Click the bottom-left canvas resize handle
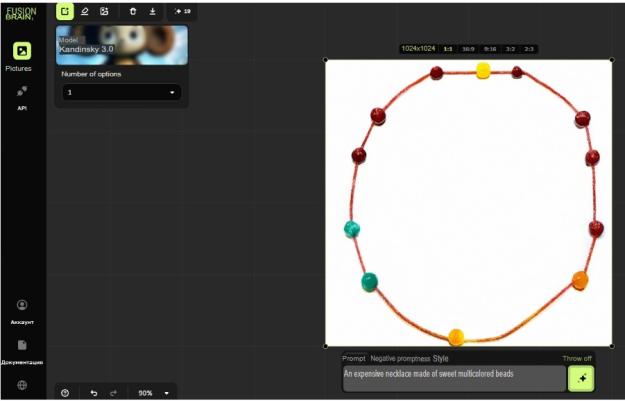 (325, 346)
